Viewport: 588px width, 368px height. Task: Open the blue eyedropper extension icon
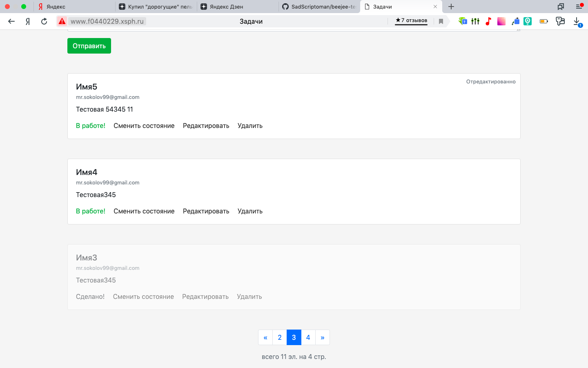coord(515,21)
